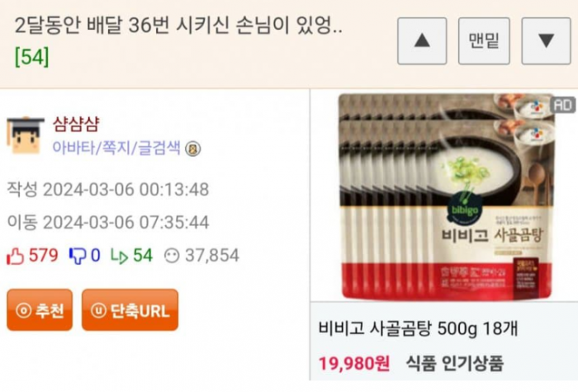Screen dimensions: 578x392
Task: Click the thumbs-up like icon
Action: coord(16,256)
